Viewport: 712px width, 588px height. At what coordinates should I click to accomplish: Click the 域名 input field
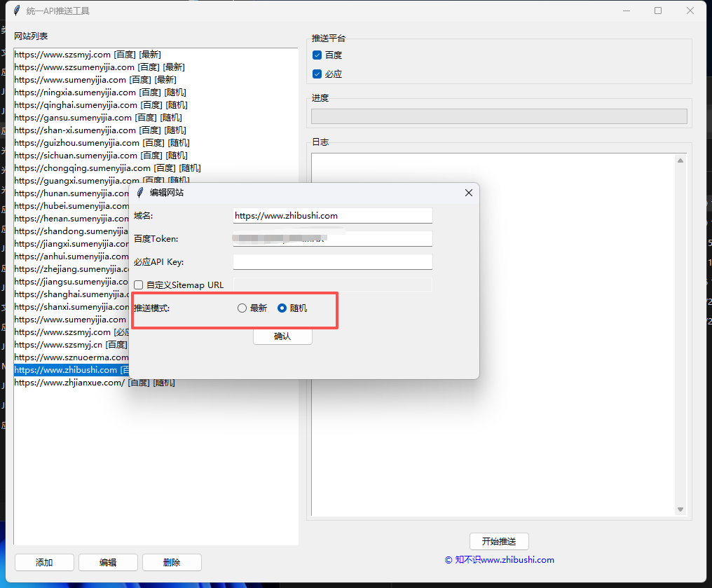coord(332,216)
